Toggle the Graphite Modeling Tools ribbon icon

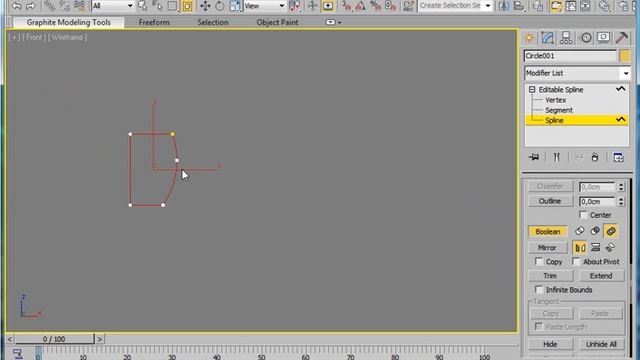(x=556, y=6)
